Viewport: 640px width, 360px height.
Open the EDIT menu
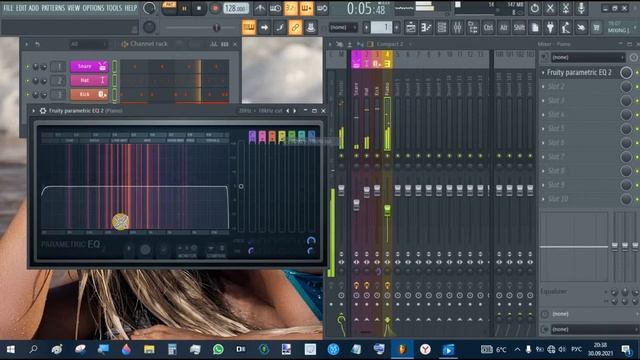point(21,8)
